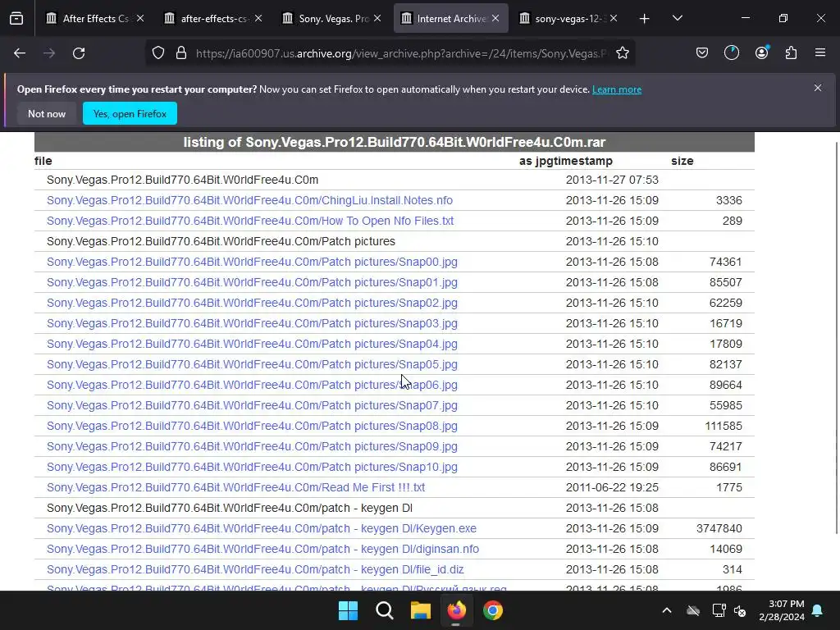The image size is (840, 630).
Task: Click the Firefox taskbar icon
Action: [456, 610]
